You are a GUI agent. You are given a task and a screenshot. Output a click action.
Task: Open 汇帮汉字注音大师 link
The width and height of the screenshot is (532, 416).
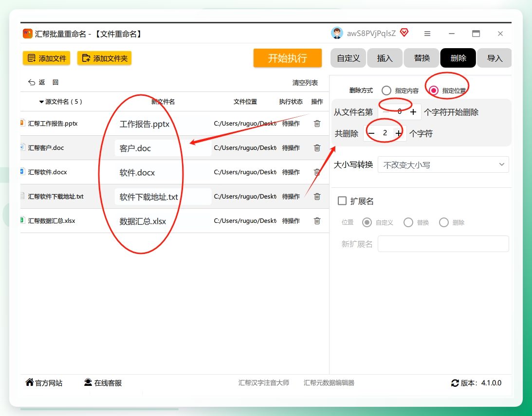click(x=264, y=383)
